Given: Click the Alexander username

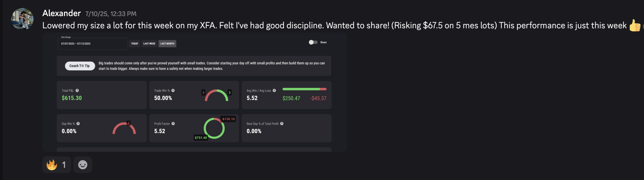Looking at the screenshot, I should pyautogui.click(x=61, y=13).
